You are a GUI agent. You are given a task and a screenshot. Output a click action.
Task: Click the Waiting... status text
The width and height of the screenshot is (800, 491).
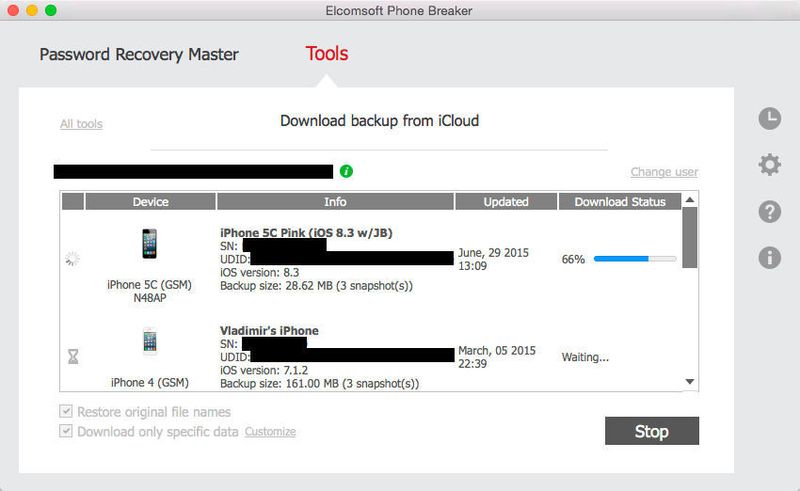[x=585, y=357]
